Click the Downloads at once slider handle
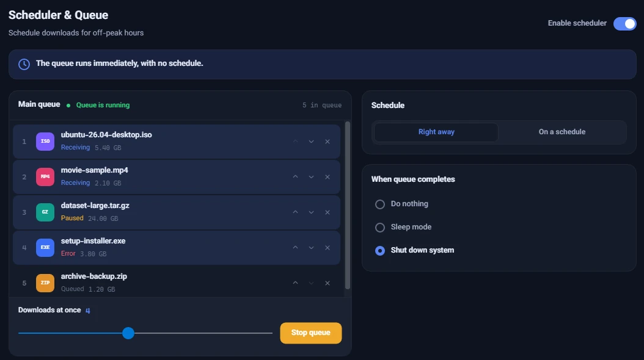This screenshot has width=644, height=360. [128, 333]
